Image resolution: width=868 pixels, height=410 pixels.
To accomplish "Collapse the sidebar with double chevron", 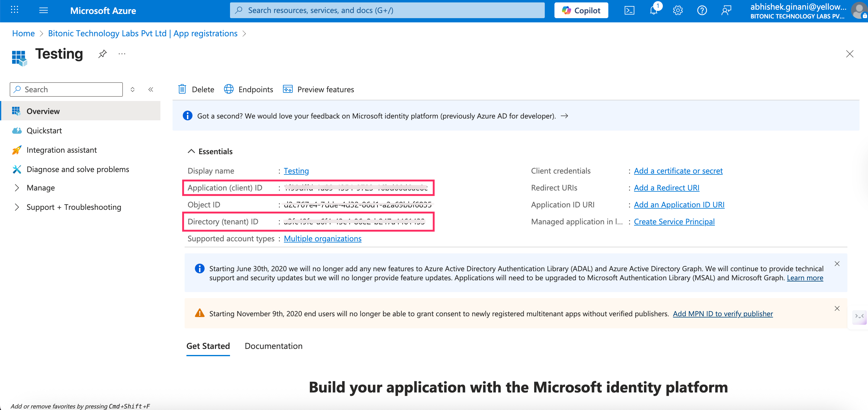I will pyautogui.click(x=151, y=89).
